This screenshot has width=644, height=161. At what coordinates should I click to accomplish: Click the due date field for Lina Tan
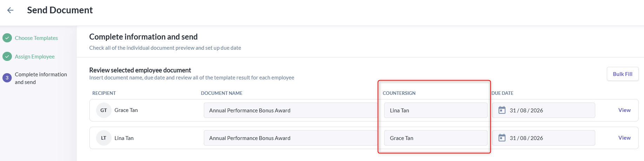pyautogui.click(x=544, y=138)
